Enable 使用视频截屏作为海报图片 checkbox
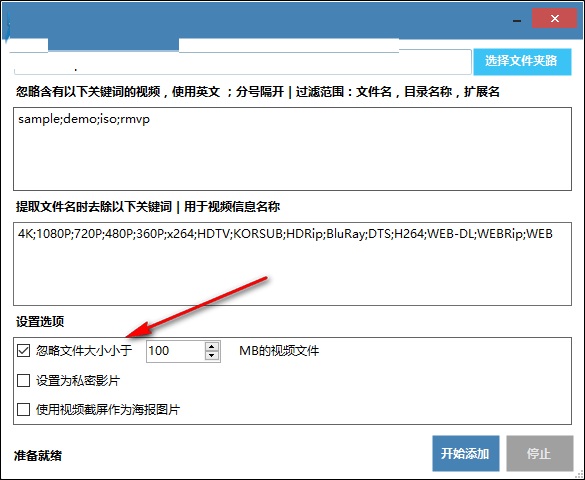 24,409
